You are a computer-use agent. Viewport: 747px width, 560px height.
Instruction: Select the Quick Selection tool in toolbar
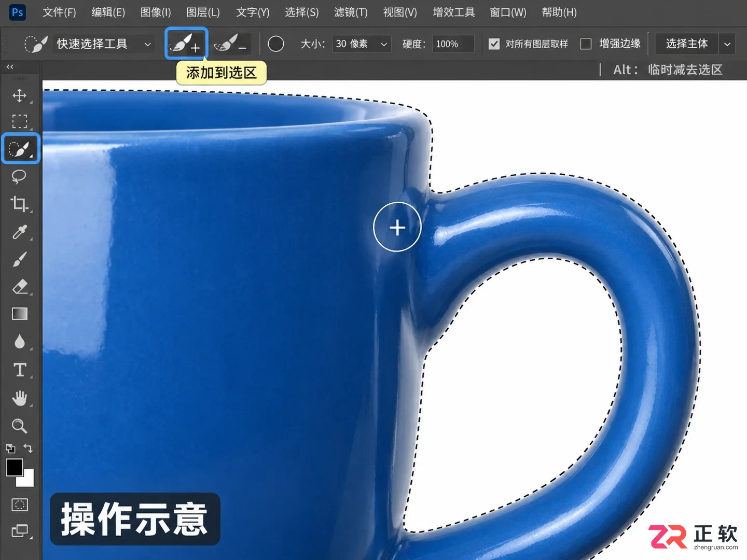click(x=20, y=149)
